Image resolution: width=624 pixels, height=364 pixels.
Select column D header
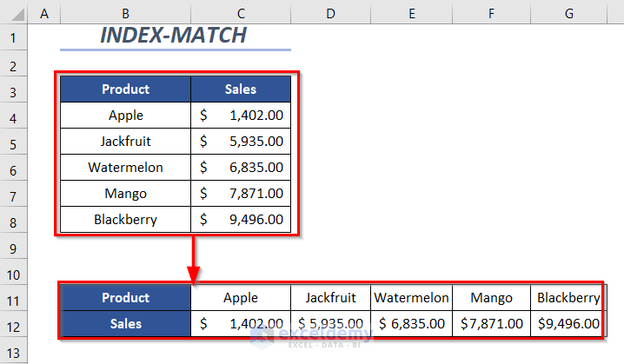pyautogui.click(x=330, y=13)
